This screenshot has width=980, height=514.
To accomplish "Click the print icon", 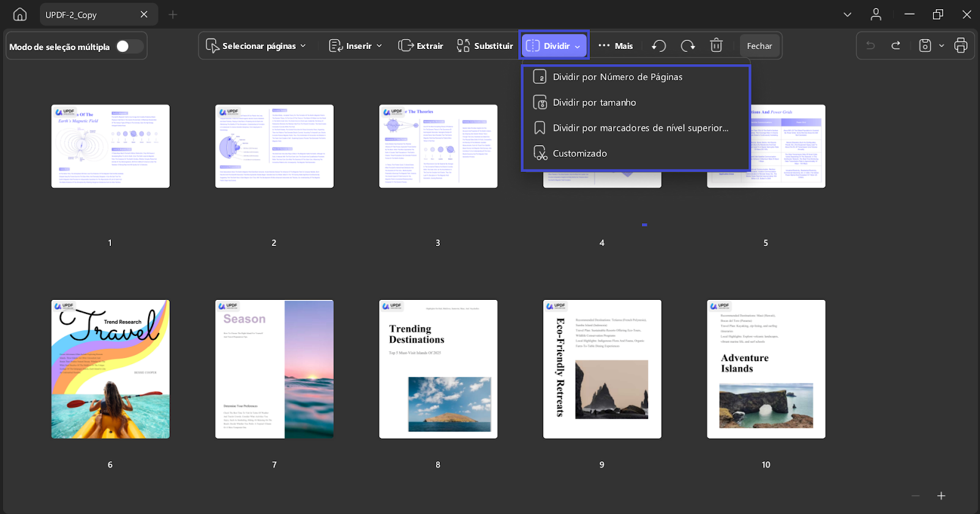I will click(x=960, y=46).
